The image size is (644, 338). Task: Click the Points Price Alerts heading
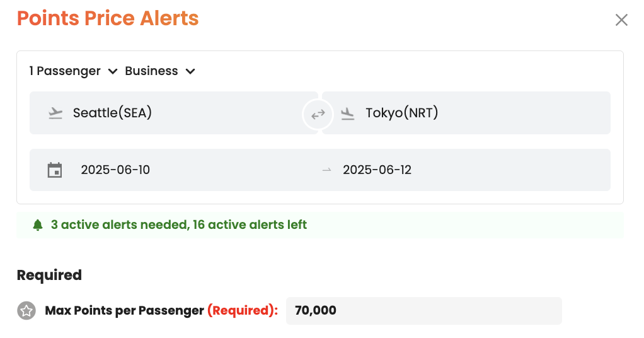108,18
